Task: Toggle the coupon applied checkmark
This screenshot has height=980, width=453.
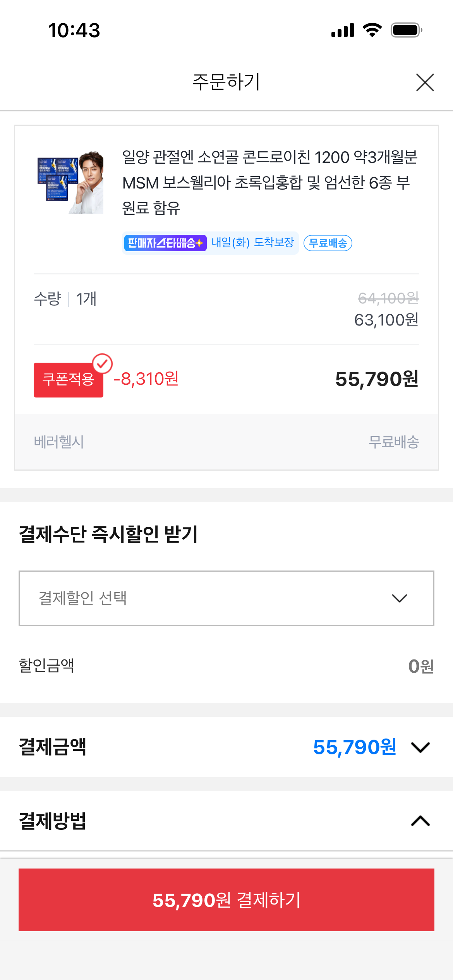Action: [x=102, y=364]
